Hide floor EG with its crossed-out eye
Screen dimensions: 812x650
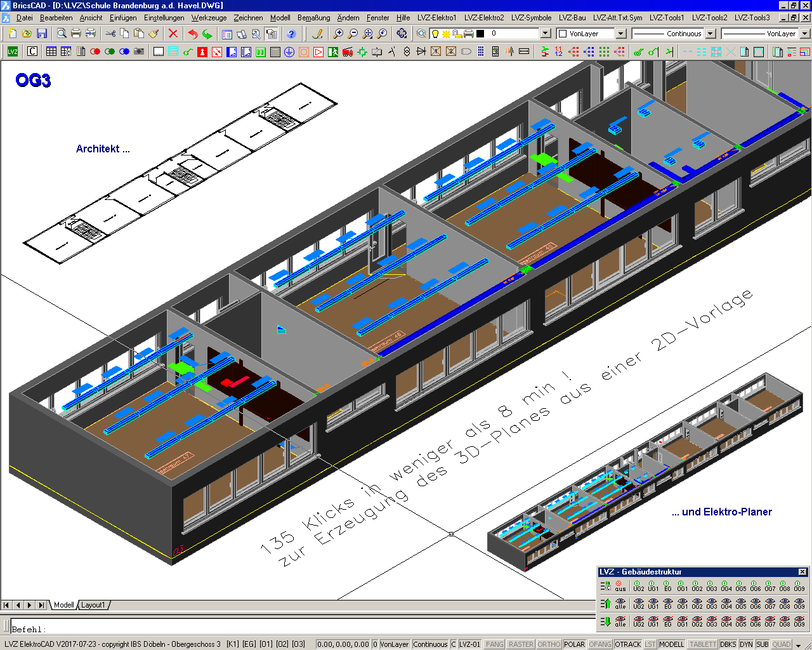click(x=667, y=621)
